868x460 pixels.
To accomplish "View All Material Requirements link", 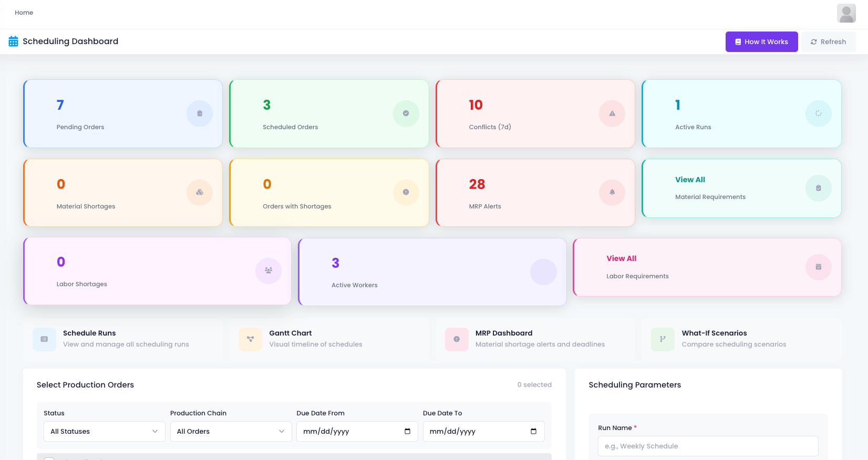I will (x=690, y=180).
